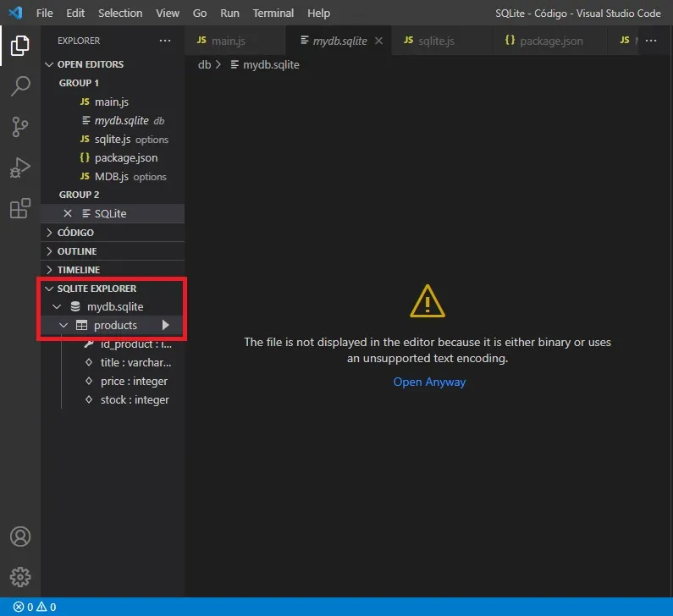Open the Edit menu
The image size is (673, 616).
(75, 14)
